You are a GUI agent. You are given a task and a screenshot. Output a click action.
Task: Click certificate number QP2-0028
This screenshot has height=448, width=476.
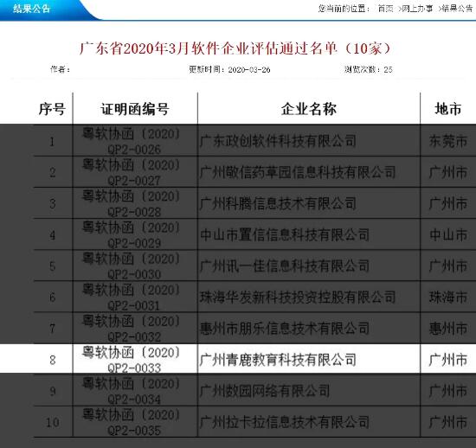(134, 212)
